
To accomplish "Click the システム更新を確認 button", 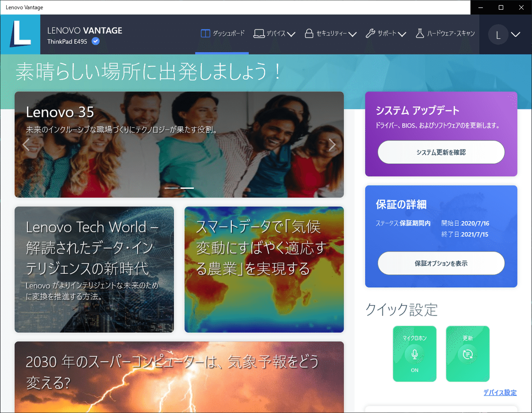I will coord(441,152).
